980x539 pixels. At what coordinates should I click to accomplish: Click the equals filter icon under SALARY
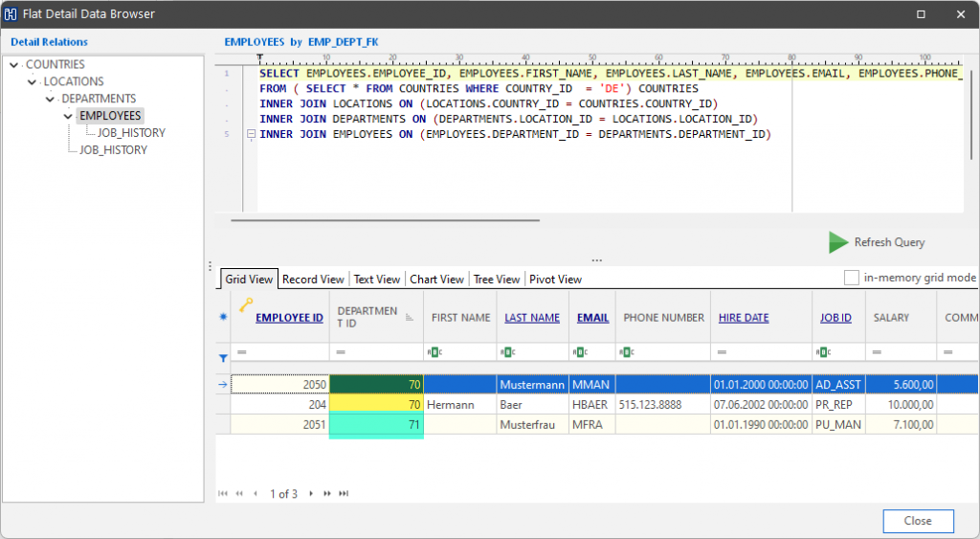877,352
